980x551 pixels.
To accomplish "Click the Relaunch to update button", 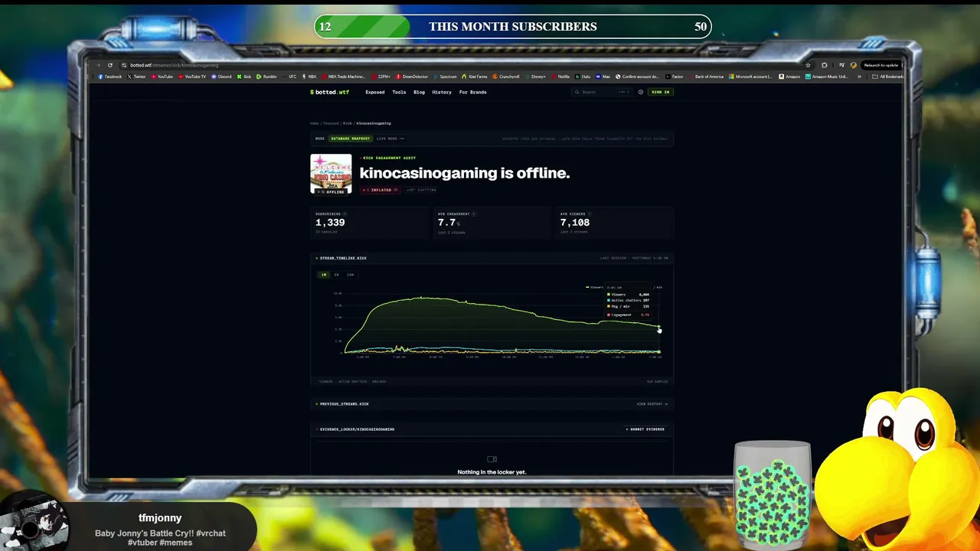I will 880,65.
